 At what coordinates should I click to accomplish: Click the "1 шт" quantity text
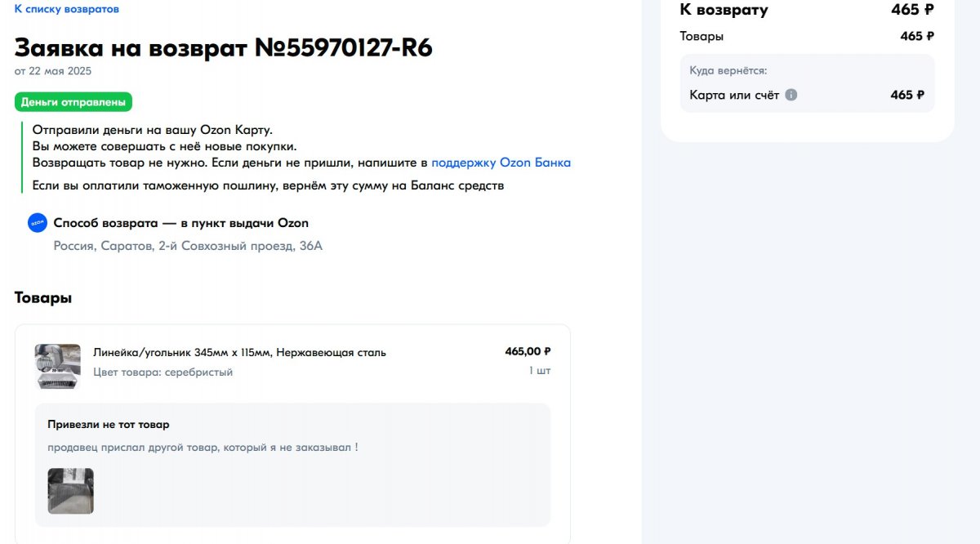coord(539,371)
